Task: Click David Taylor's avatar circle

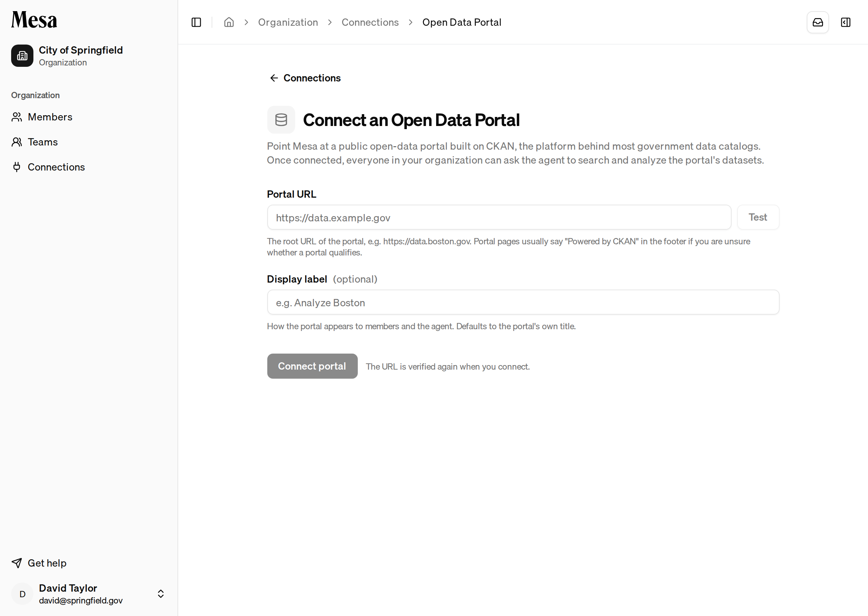Action: (x=22, y=594)
